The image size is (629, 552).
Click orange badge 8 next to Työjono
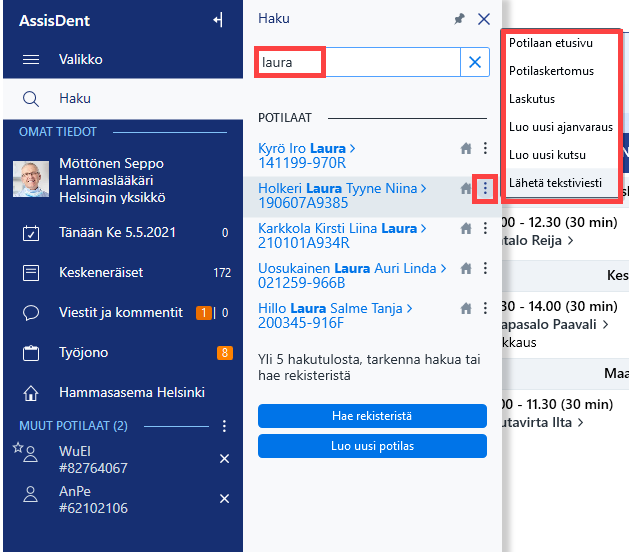[x=225, y=353]
